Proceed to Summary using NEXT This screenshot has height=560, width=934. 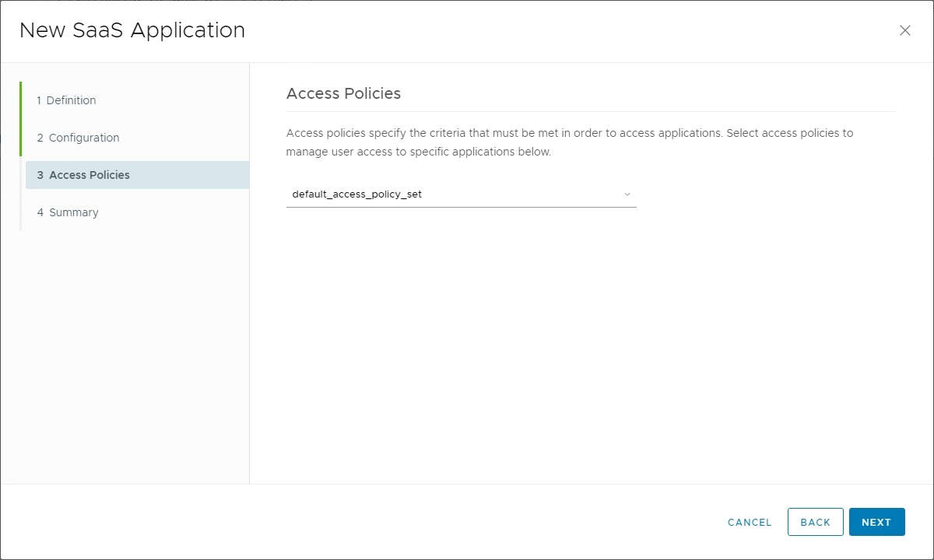click(876, 522)
